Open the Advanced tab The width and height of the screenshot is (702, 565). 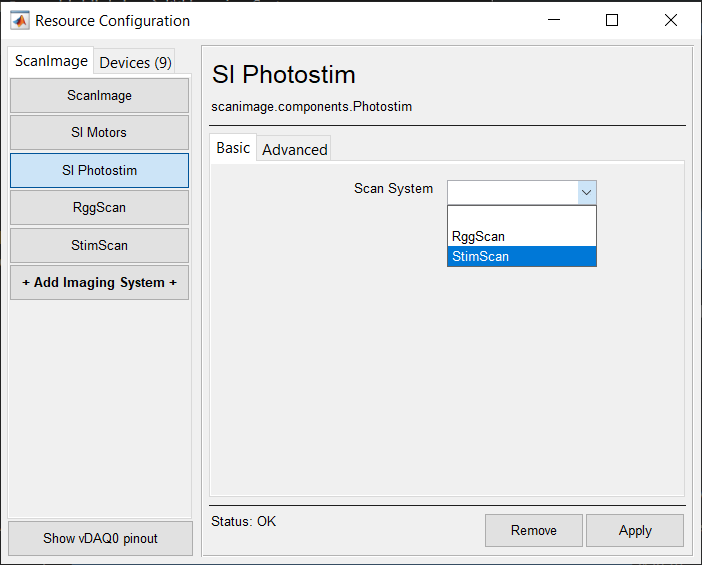click(x=294, y=150)
